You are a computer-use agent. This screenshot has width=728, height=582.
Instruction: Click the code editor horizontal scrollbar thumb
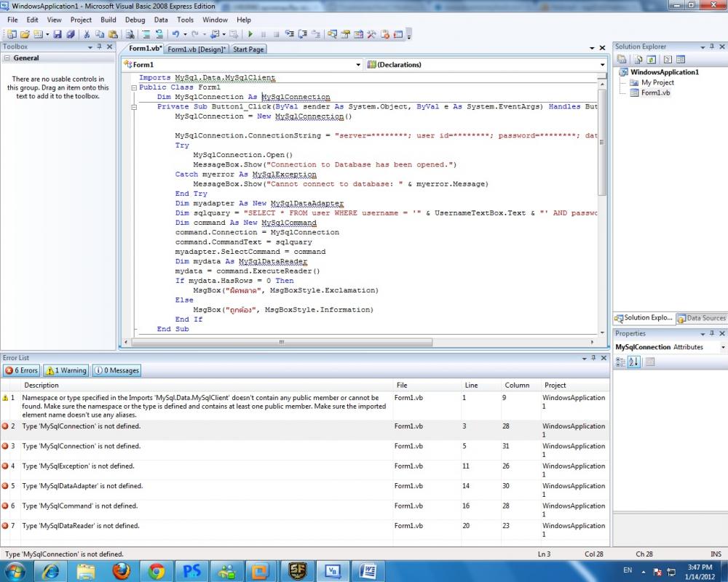[x=281, y=342]
